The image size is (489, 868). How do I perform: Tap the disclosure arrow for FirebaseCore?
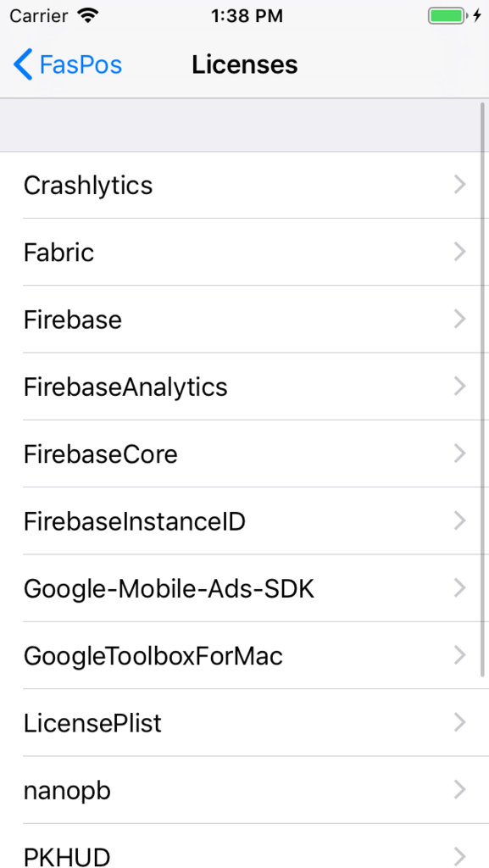point(459,453)
